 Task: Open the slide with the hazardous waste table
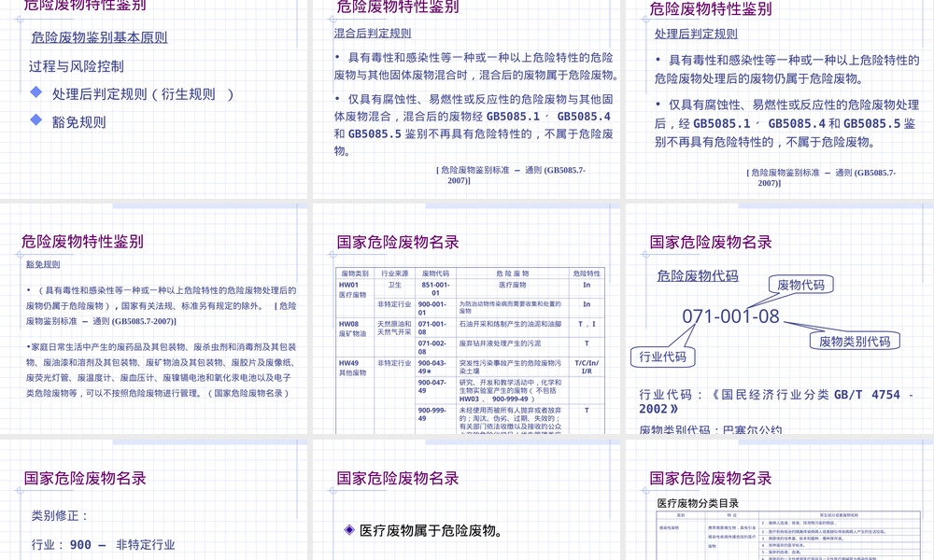tap(466, 318)
